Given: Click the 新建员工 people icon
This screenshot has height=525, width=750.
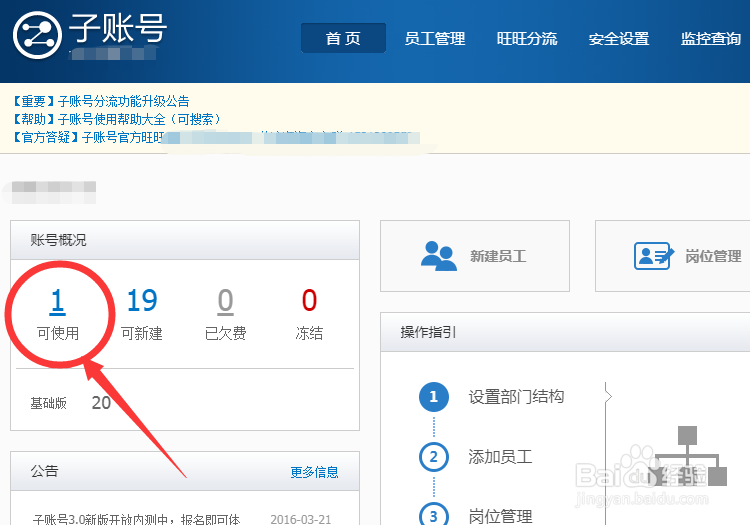Looking at the screenshot, I should coord(439,256).
